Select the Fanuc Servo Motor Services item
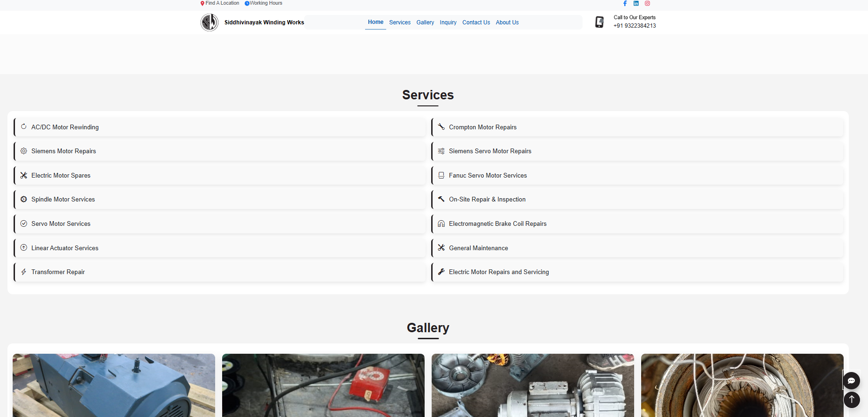 tap(487, 175)
